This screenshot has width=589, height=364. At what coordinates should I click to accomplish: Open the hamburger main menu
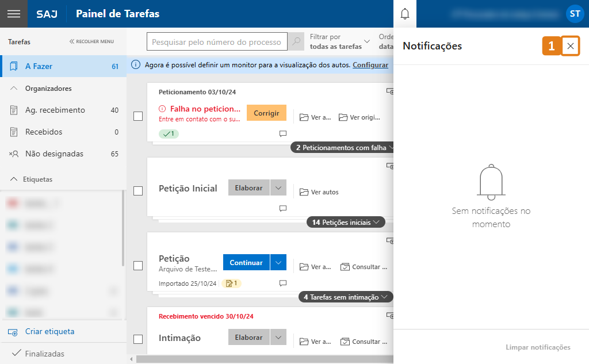(x=13, y=14)
